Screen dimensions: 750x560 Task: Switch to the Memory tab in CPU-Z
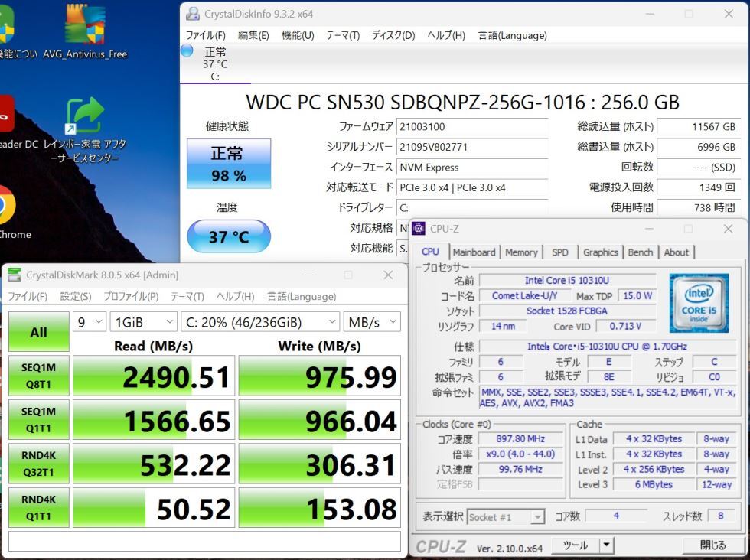[x=521, y=252]
